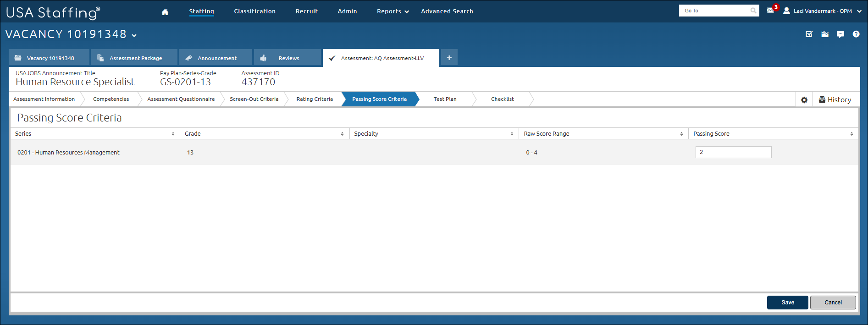Go to the home icon in navigation

point(165,12)
